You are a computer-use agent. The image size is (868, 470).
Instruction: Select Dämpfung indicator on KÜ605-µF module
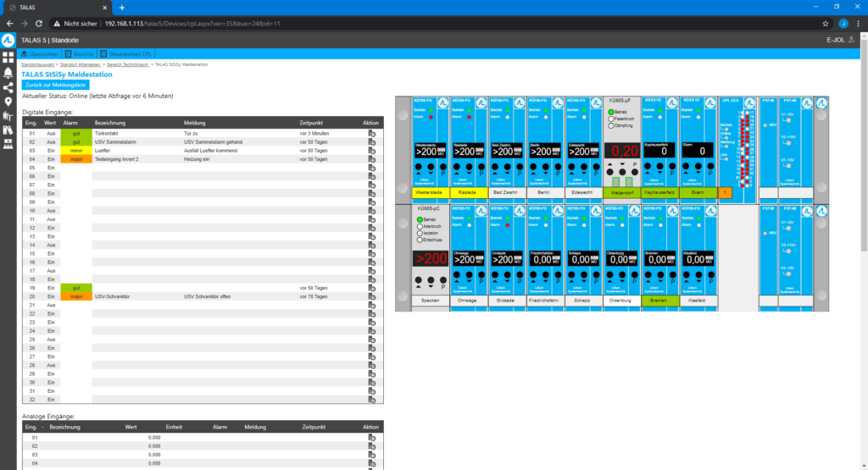point(611,126)
